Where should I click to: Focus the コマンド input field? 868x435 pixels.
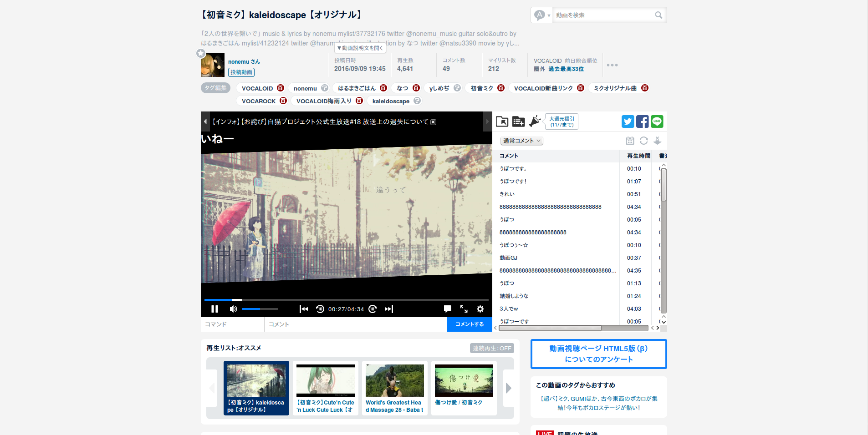(232, 324)
